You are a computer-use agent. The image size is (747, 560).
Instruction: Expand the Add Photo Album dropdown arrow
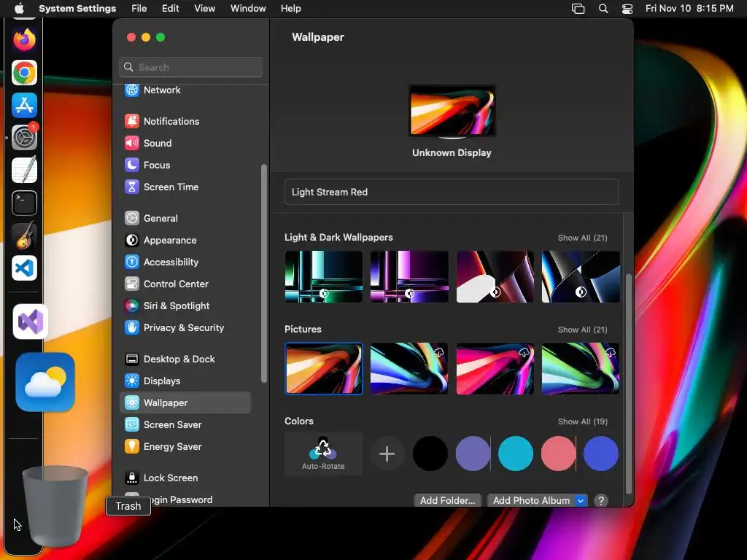tap(581, 500)
